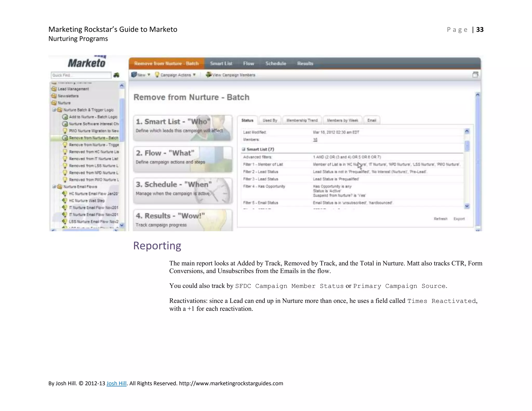Viewport: 532px width, 411px height.
Task: Open the New dropdown arrow
Action: (x=149, y=75)
